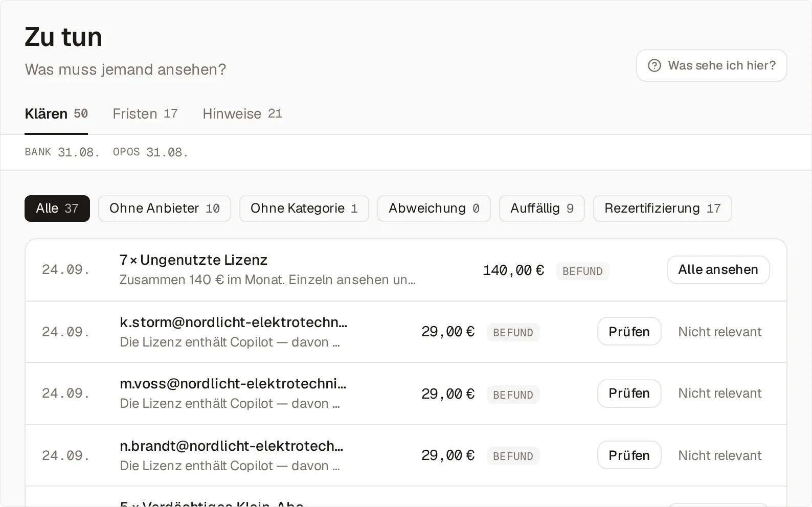Click the 'Was muss jemand ansehen?' subtitle
812x507 pixels.
[x=125, y=70]
